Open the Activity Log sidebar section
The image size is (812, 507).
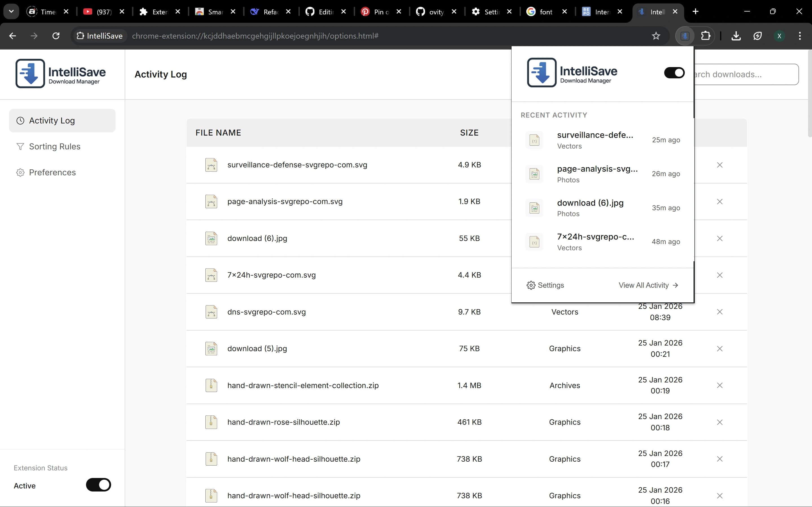(62, 120)
